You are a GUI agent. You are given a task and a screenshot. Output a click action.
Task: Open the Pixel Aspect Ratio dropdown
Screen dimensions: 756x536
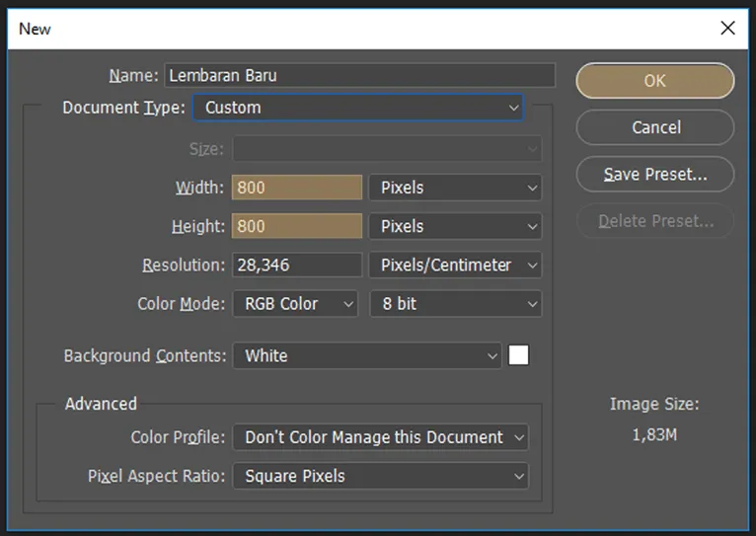point(380,476)
